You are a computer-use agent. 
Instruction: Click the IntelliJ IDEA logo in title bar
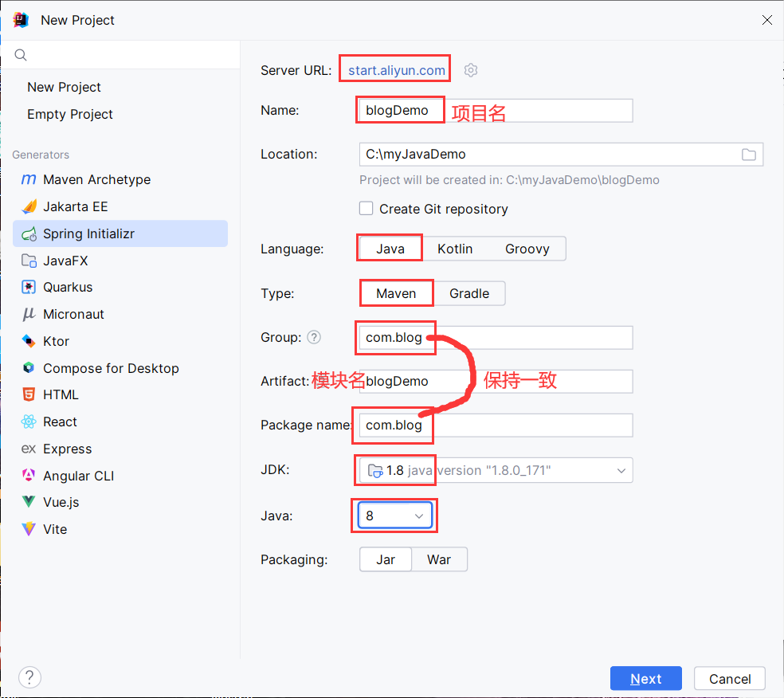21,20
